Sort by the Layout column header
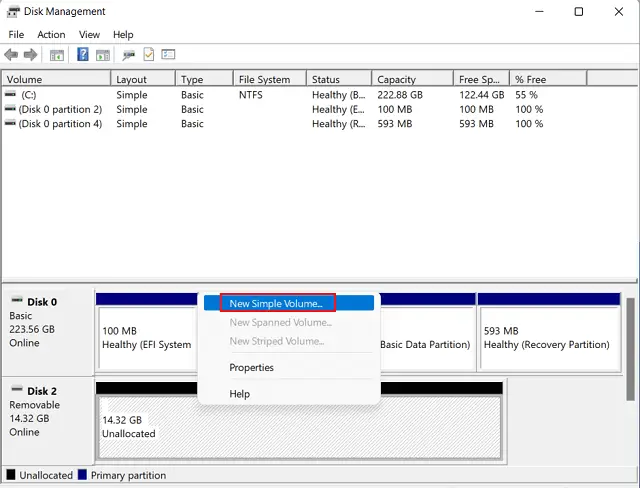This screenshot has height=488, width=640. coord(143,79)
